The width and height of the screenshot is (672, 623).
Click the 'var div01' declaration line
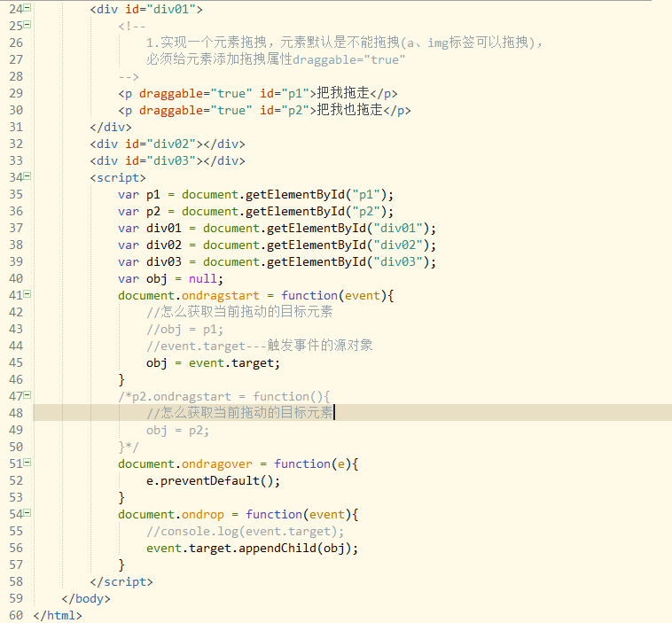point(277,229)
